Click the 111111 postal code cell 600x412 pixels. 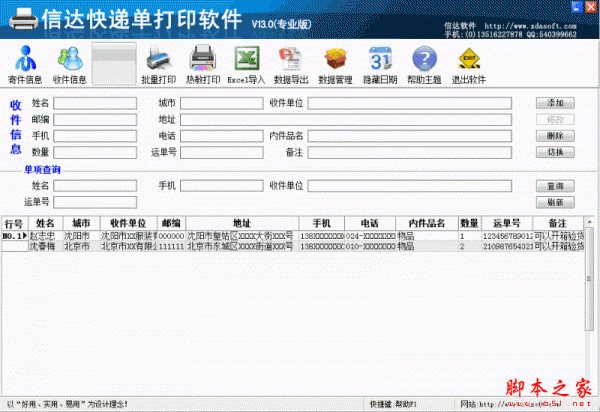171,246
